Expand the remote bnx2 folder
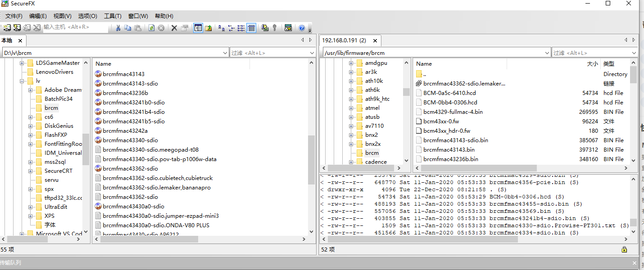The height and width of the screenshot is (270, 644). pos(351,135)
